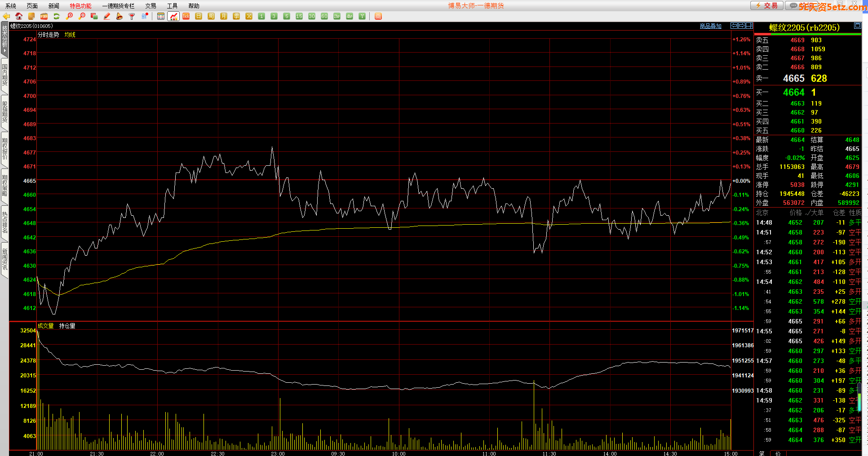Viewport: 868px width, 456px height.
Task: Select the 持仓量 label in volume panel
Action: point(67,326)
